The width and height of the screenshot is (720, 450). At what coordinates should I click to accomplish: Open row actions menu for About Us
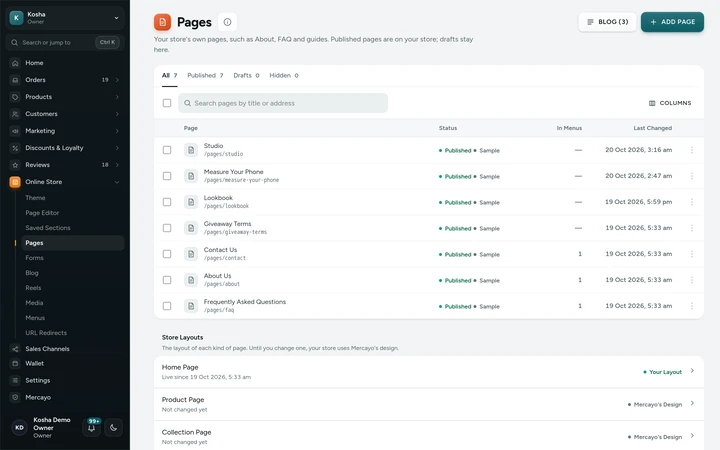pos(692,280)
